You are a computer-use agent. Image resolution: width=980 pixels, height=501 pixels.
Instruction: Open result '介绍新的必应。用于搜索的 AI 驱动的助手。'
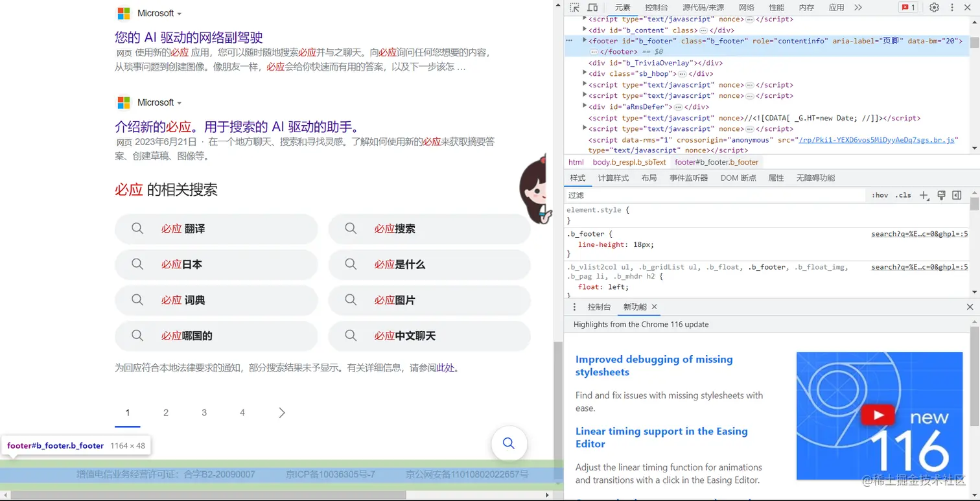click(x=237, y=126)
